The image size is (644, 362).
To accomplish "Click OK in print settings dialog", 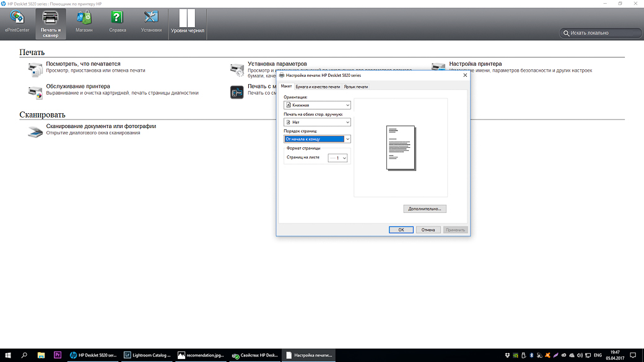I will click(x=401, y=230).
